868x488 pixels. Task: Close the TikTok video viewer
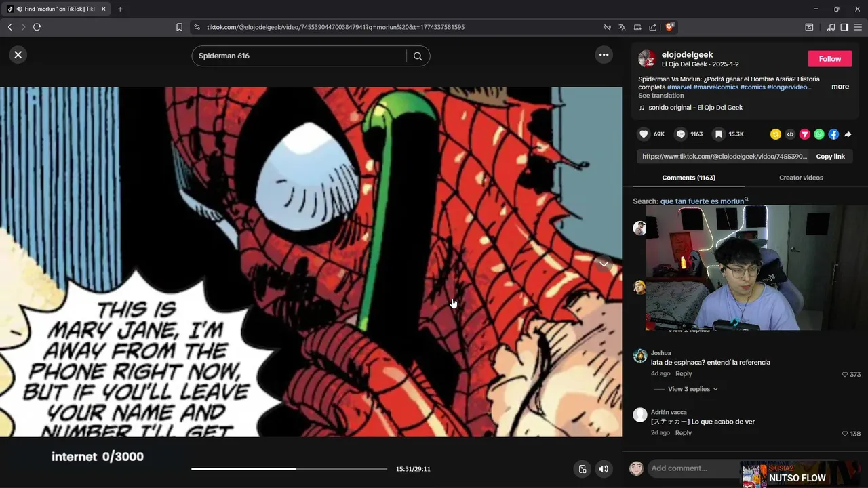click(x=18, y=55)
